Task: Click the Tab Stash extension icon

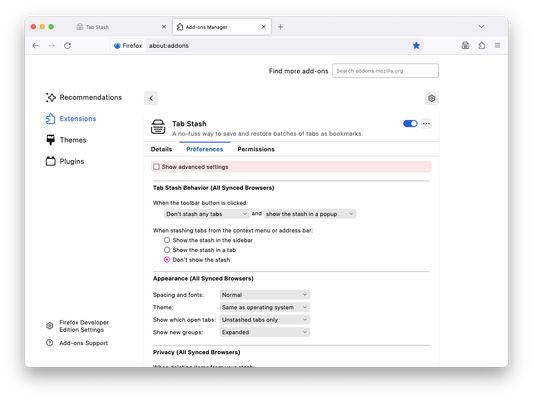Action: 158,127
